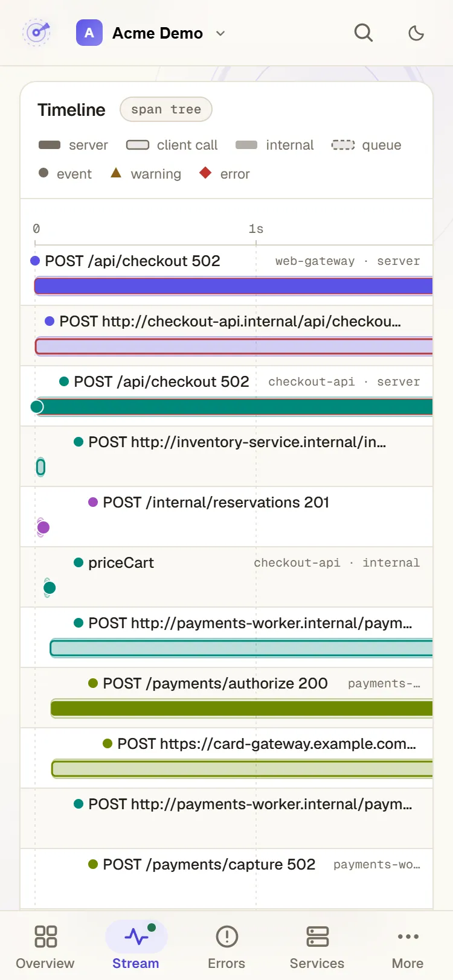Open the search icon in header
Image resolution: width=453 pixels, height=980 pixels.
(363, 33)
